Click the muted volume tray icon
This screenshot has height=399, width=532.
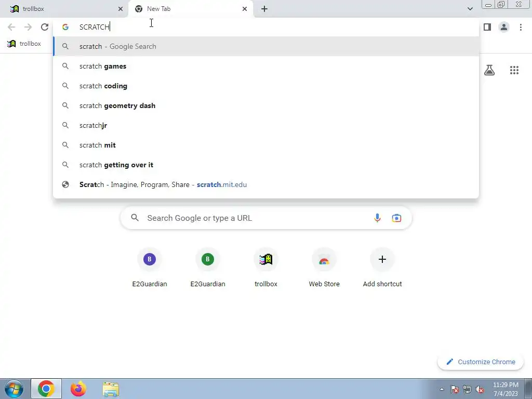coord(480,390)
